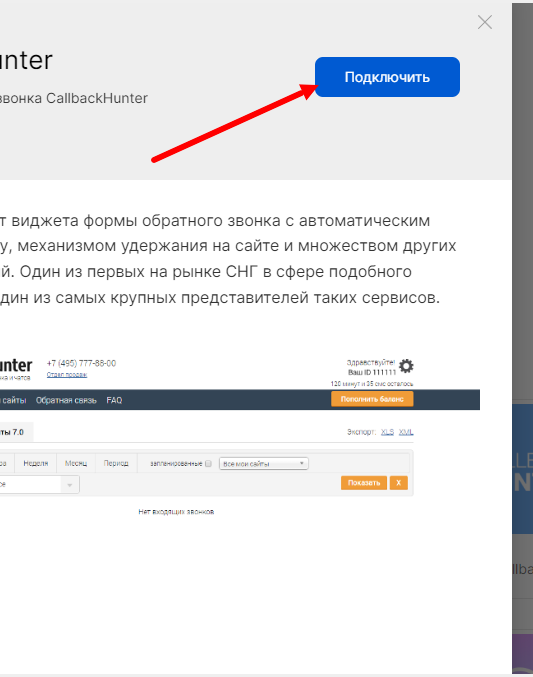Select the Неделя period tab
This screenshot has height=677, width=533.
click(36, 463)
